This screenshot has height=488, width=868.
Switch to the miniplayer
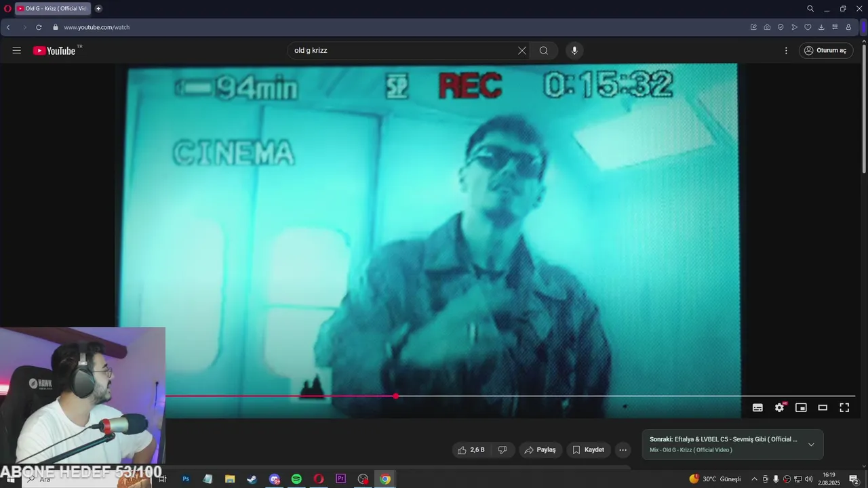(x=801, y=407)
